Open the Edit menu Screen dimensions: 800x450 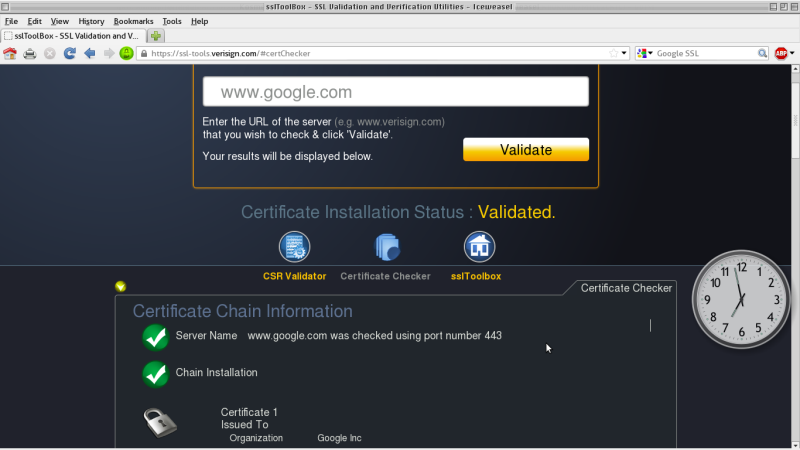[x=34, y=21]
